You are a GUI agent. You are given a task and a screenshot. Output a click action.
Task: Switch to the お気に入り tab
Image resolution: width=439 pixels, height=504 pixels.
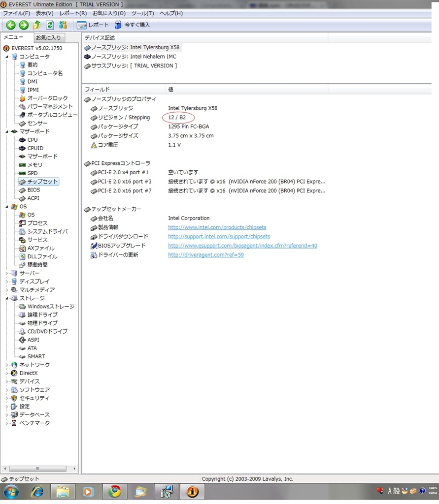point(48,38)
